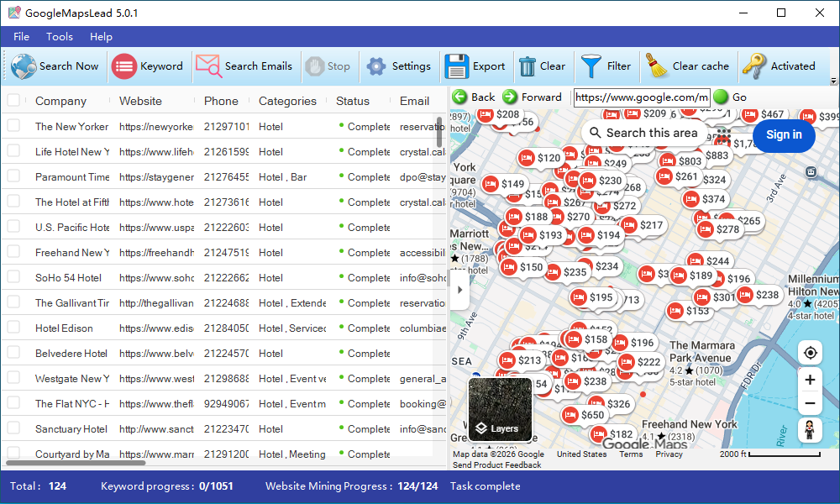Click the United States link

pos(582,454)
